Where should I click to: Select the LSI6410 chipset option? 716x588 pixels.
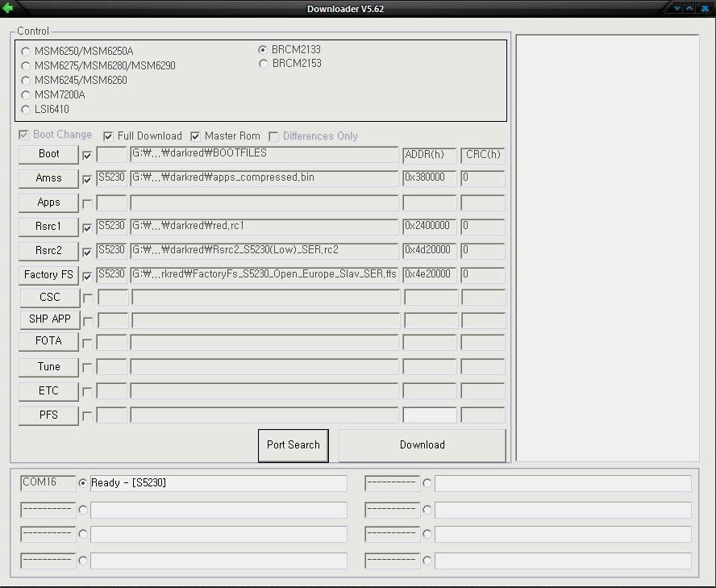point(26,110)
